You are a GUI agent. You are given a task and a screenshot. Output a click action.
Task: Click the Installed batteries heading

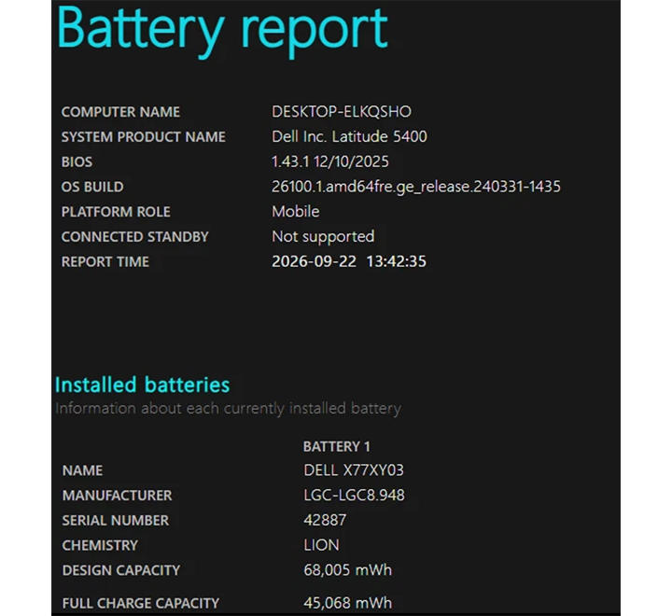(142, 385)
